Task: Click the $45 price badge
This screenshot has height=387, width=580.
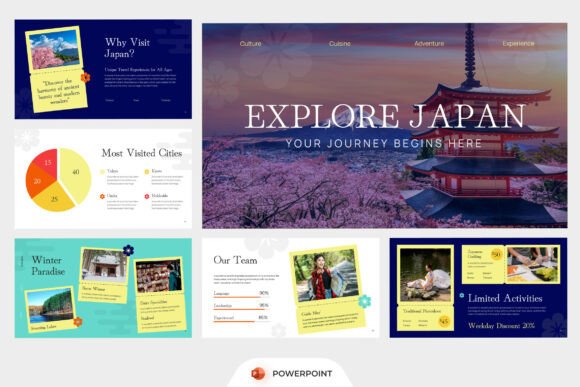Action: click(x=444, y=322)
